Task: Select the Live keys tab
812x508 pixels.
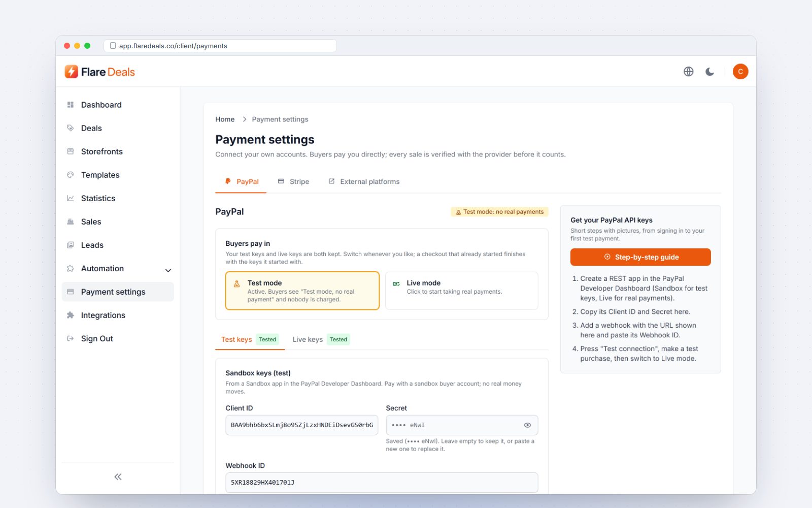Action: (x=320, y=339)
